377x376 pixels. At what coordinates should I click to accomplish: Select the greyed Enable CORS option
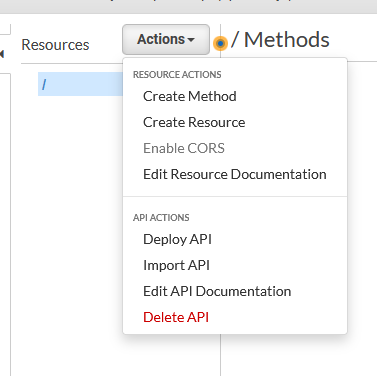click(184, 148)
